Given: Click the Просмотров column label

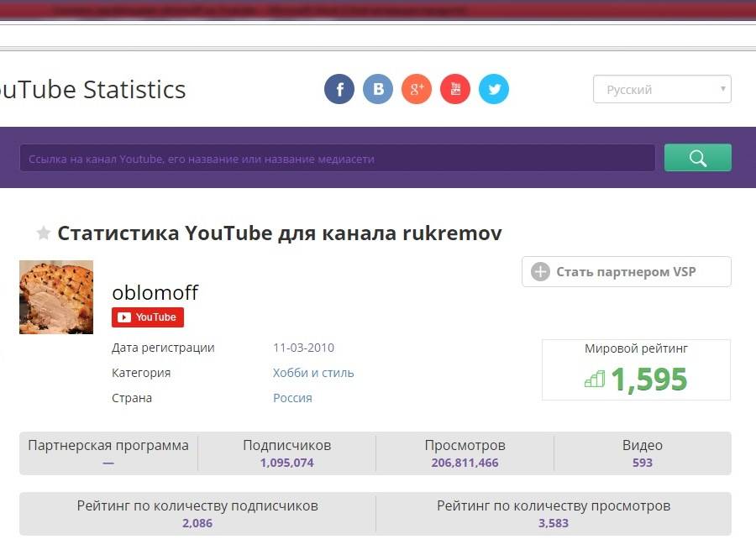Looking at the screenshot, I should (465, 445).
